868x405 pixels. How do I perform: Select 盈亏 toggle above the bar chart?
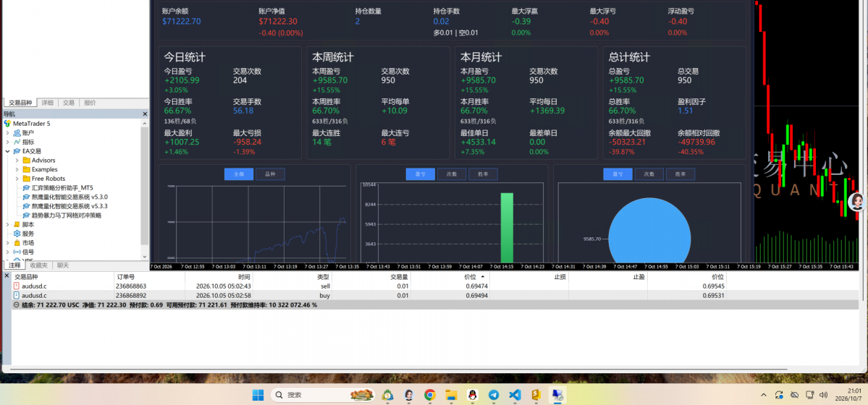click(x=420, y=174)
